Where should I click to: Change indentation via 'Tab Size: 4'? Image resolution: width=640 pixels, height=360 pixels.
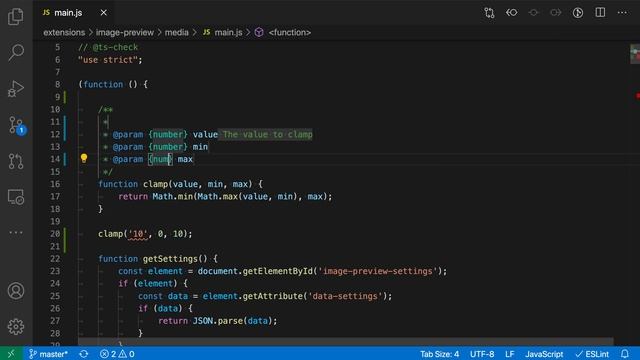tap(439, 354)
